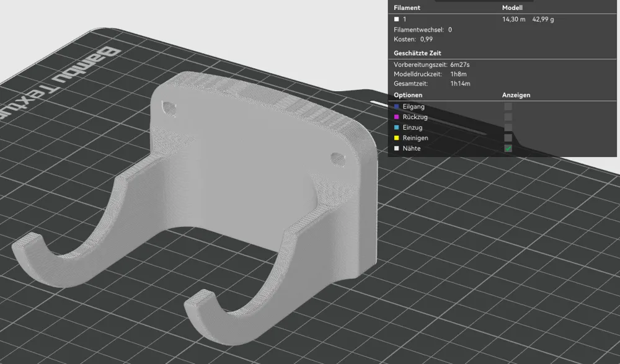Click the Optionen section header
Image resolution: width=620 pixels, height=364 pixels.
(408, 95)
